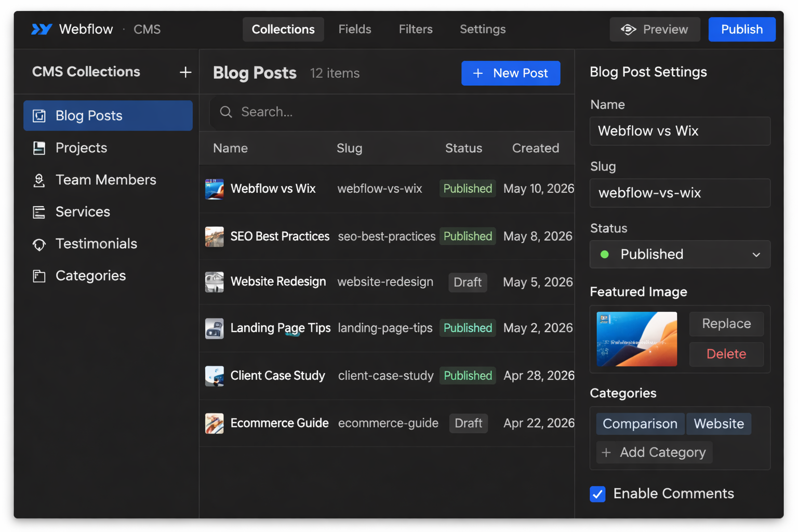798x532 pixels.
Task: Sort by the Status column header
Action: (463, 148)
